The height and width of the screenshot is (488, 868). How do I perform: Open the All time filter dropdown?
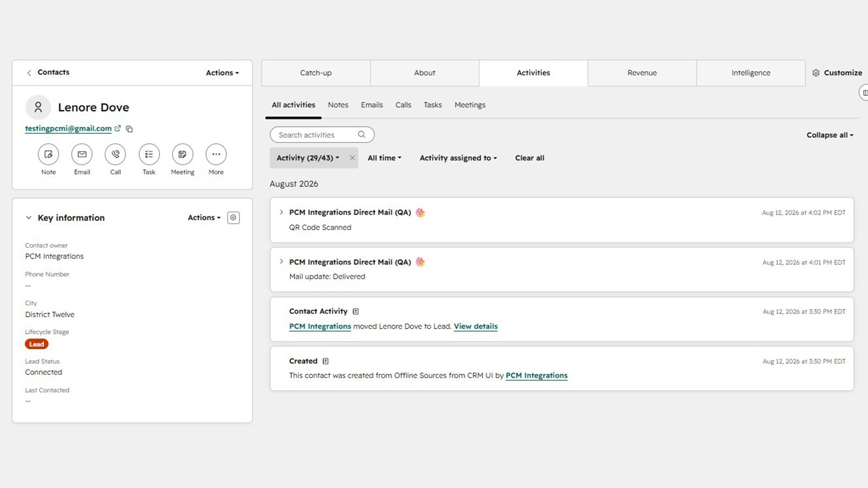point(385,158)
